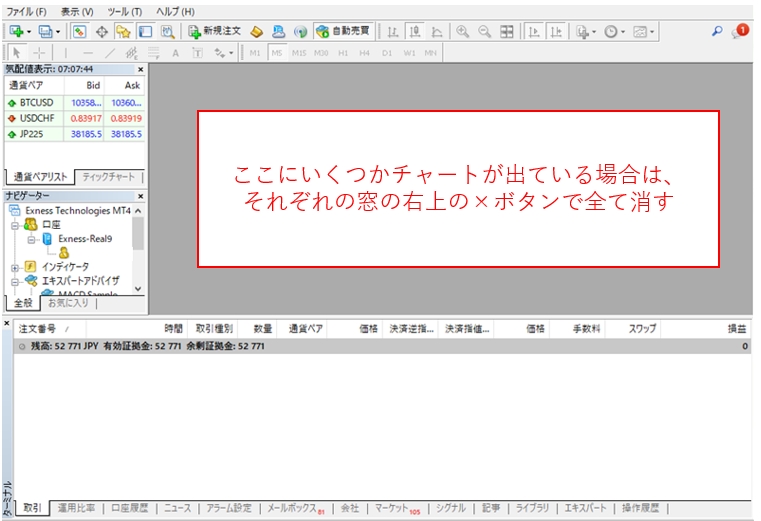The image size is (761, 521).
Task: Click the zoom in magnifier icon
Action: [462, 32]
